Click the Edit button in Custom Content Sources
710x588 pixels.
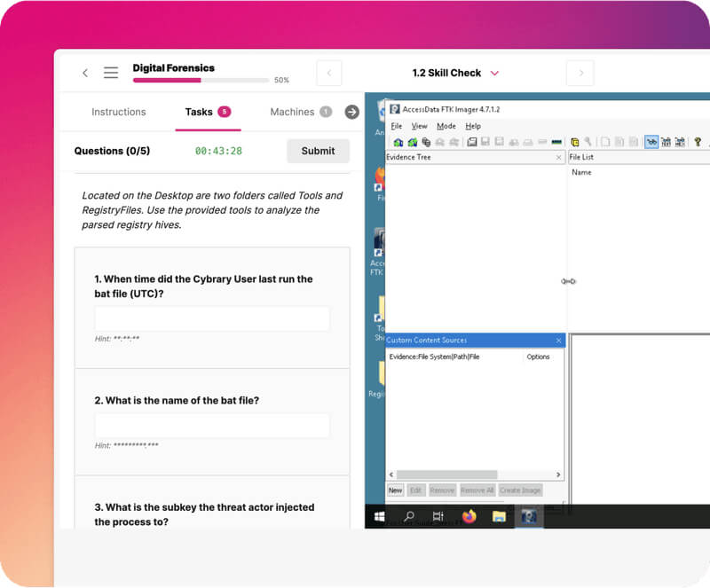tap(415, 490)
